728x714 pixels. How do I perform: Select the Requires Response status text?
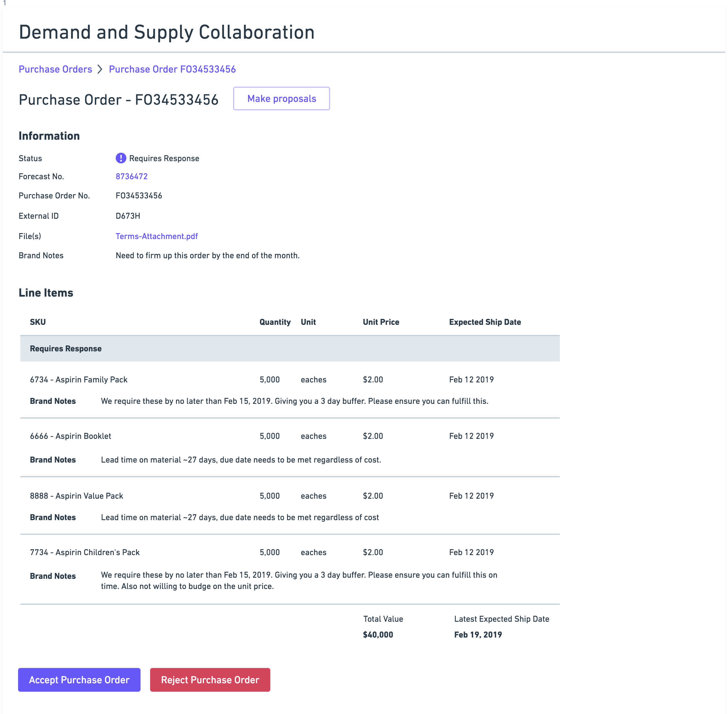point(164,158)
